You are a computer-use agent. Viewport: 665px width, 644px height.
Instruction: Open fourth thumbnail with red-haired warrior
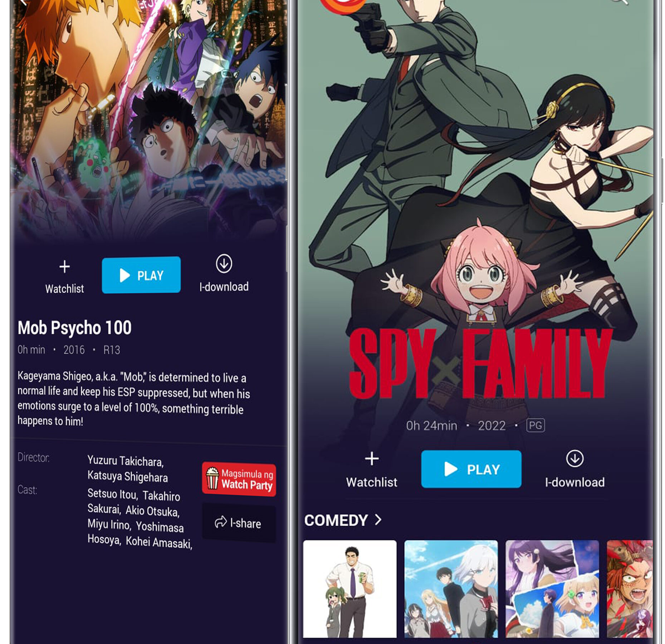tap(630, 589)
